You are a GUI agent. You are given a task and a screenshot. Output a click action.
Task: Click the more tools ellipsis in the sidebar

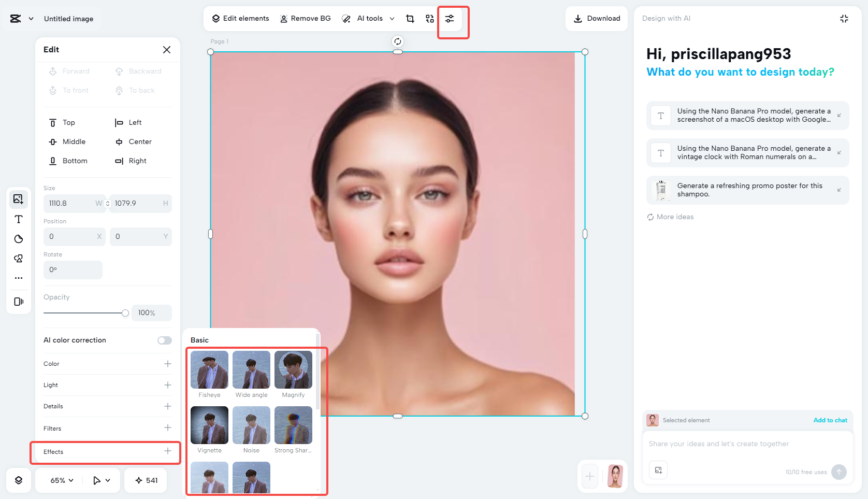coord(18,278)
